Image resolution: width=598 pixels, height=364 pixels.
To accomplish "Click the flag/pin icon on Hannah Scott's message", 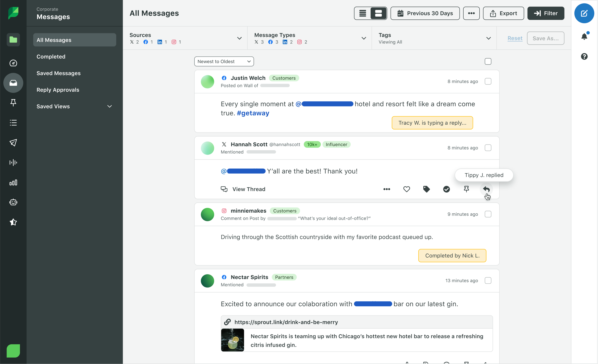I will point(466,189).
